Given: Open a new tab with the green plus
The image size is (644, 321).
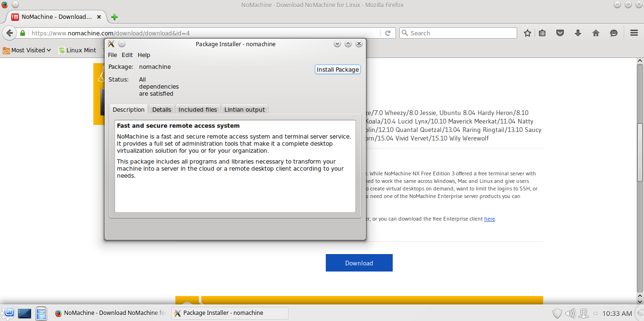Looking at the screenshot, I should coord(114,17).
